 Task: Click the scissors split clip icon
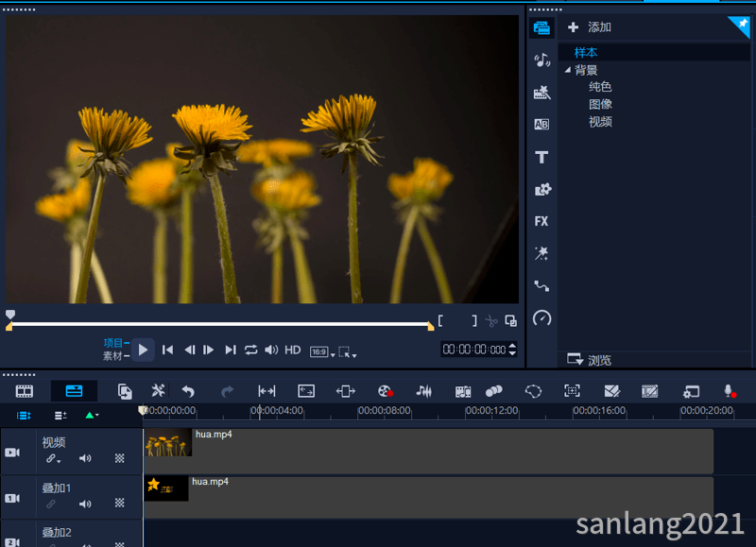coord(491,321)
